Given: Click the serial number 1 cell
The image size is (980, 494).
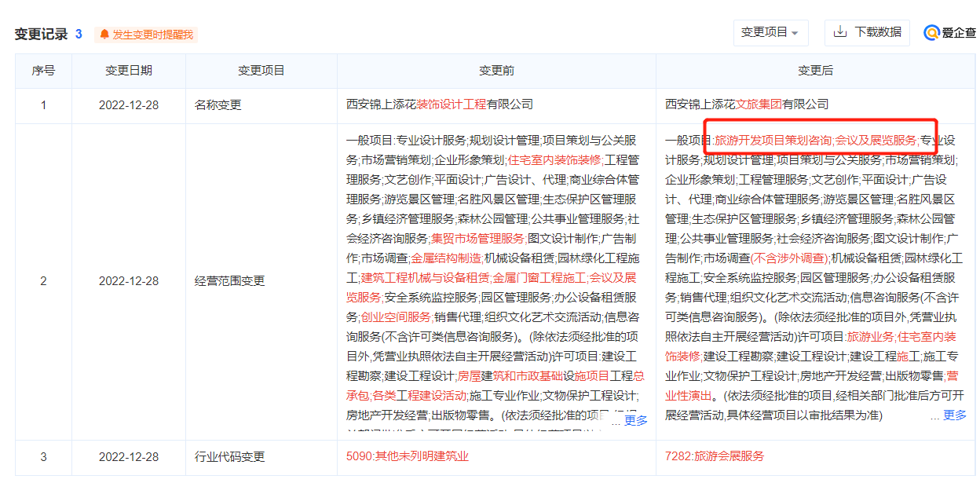Looking at the screenshot, I should click(x=43, y=105).
